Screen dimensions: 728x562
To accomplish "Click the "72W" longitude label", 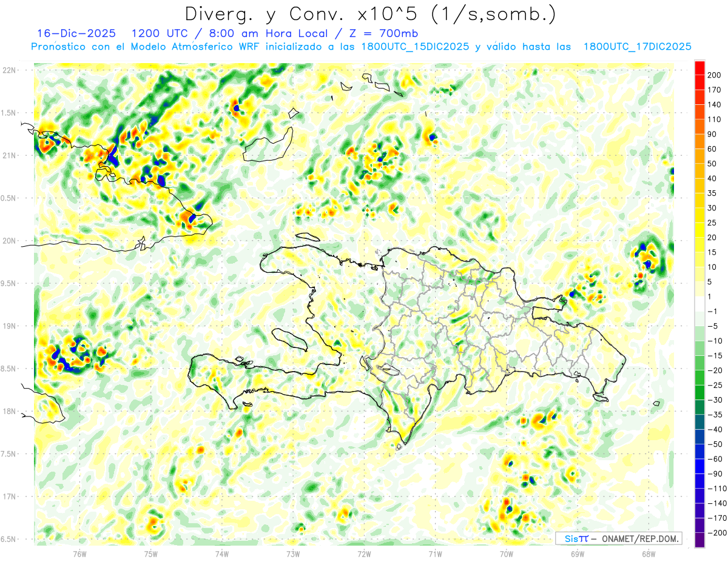I will click(364, 554).
